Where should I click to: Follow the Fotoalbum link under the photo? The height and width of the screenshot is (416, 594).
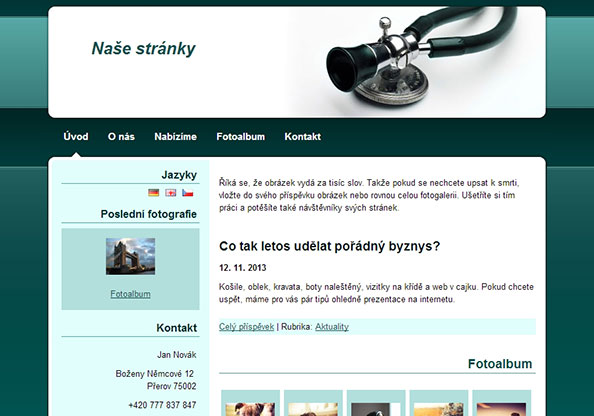(x=130, y=294)
